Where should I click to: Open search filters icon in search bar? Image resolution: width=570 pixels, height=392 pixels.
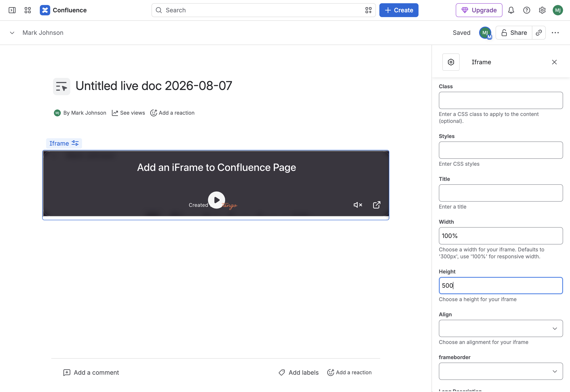pyautogui.click(x=368, y=10)
